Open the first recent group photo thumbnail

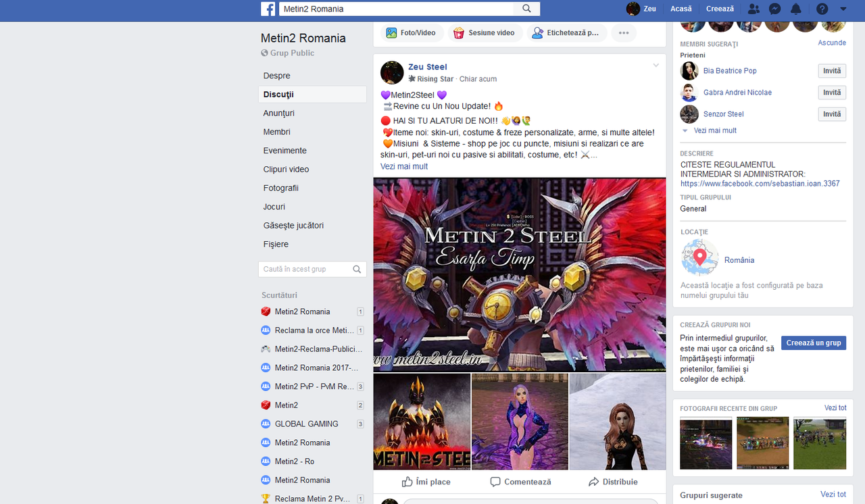click(706, 443)
